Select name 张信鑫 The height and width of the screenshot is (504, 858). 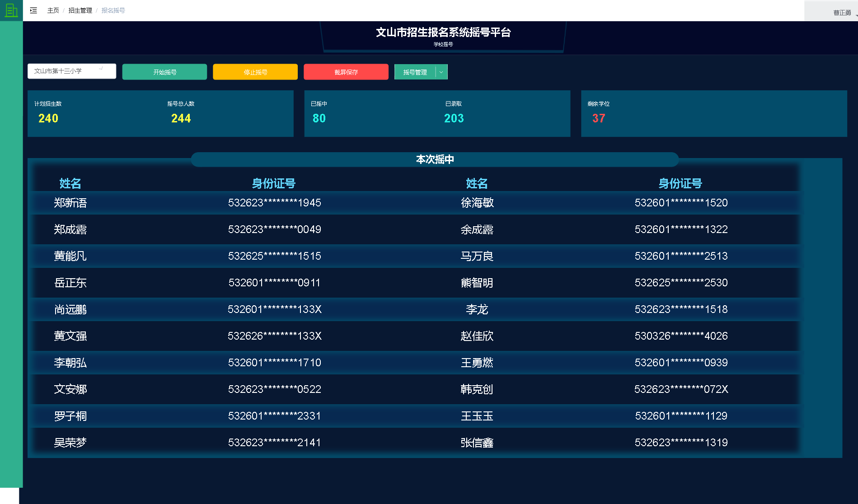point(477,443)
